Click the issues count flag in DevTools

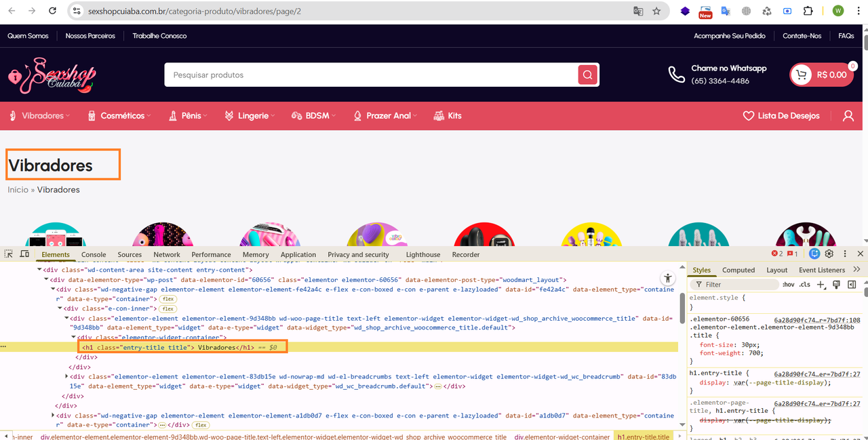792,254
